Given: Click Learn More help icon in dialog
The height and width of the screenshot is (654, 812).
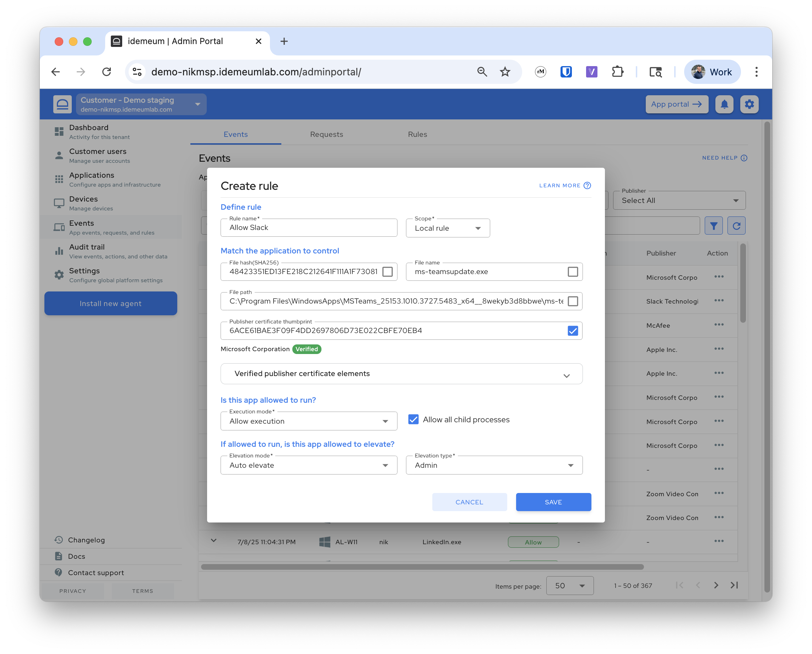Looking at the screenshot, I should [x=587, y=186].
